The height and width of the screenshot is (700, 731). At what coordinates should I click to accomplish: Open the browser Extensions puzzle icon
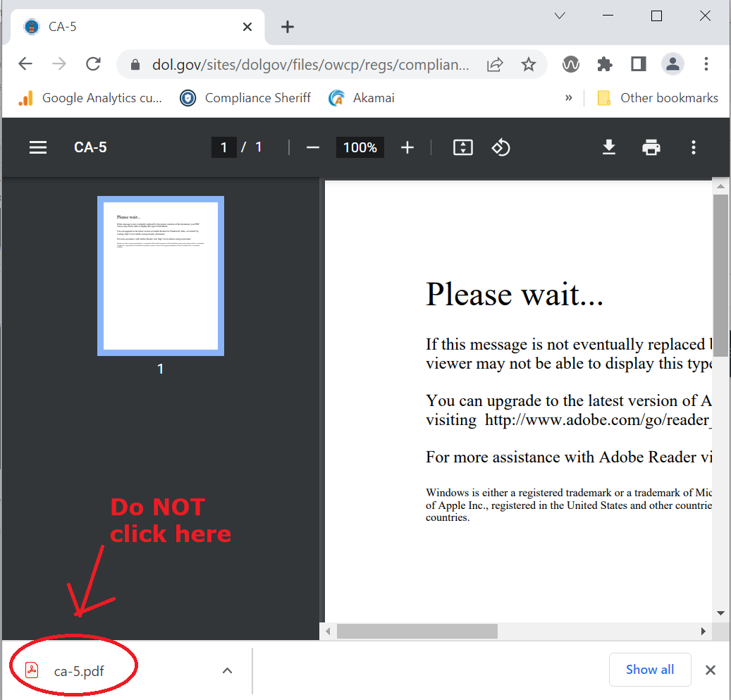click(x=604, y=63)
